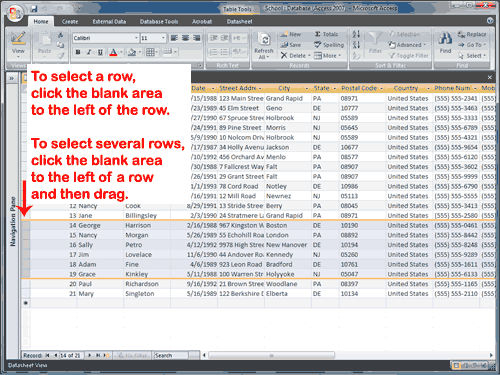The height and width of the screenshot is (375, 500).
Task: Click the Replace button
Action: click(472, 34)
